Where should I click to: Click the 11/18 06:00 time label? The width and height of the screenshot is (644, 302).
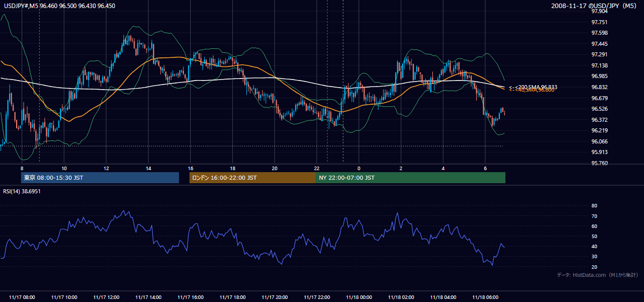pyautogui.click(x=485, y=297)
